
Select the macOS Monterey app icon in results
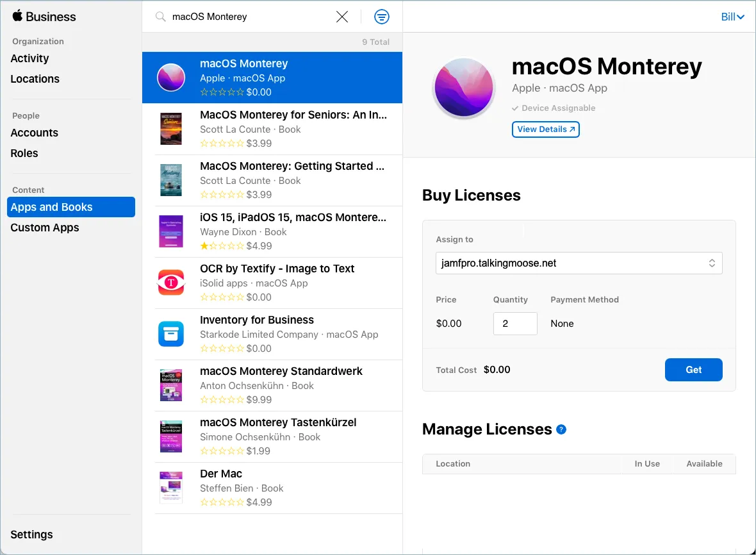[170, 78]
